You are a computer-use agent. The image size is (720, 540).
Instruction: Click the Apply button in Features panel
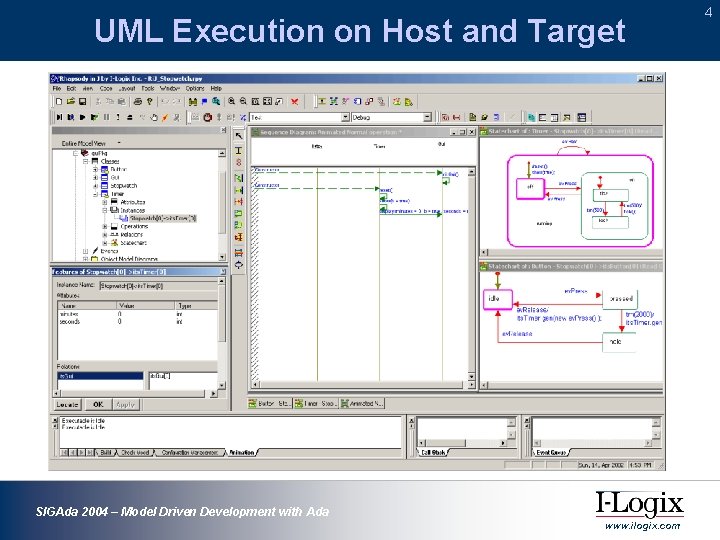click(x=125, y=405)
